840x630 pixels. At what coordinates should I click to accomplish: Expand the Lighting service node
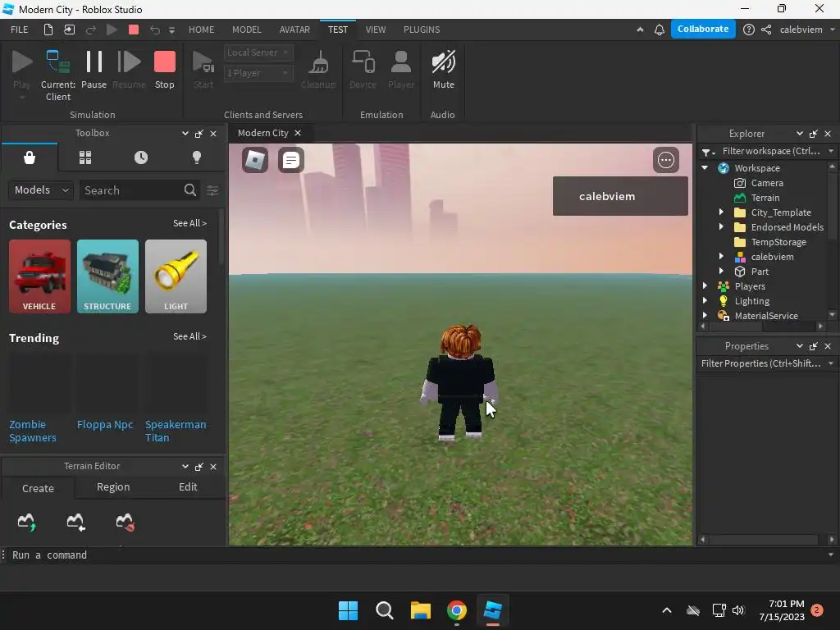pyautogui.click(x=705, y=300)
